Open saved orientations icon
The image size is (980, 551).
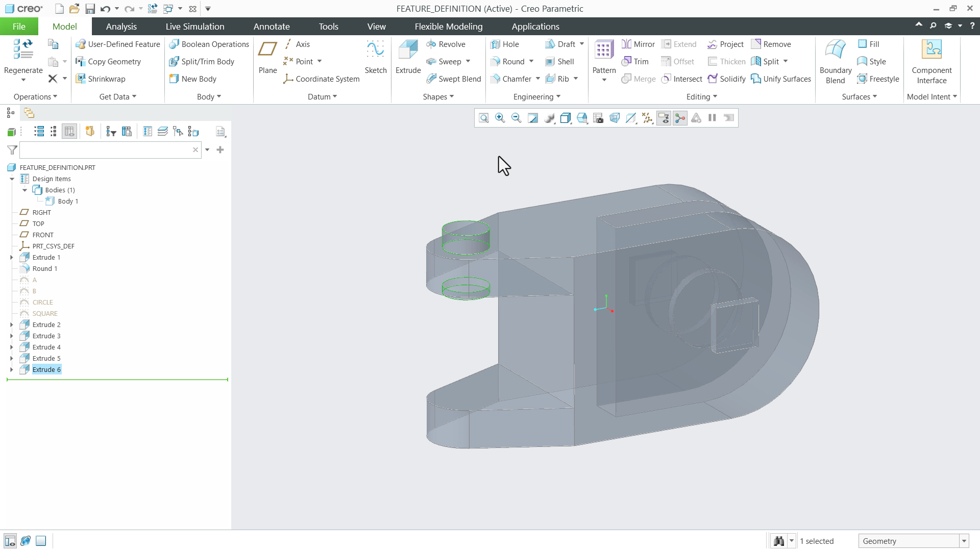pyautogui.click(x=582, y=118)
